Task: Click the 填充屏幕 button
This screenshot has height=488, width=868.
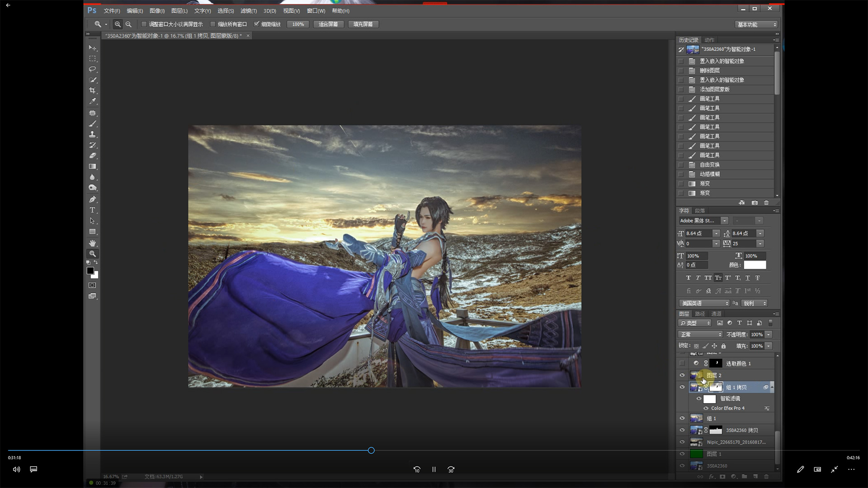Action: click(x=363, y=24)
